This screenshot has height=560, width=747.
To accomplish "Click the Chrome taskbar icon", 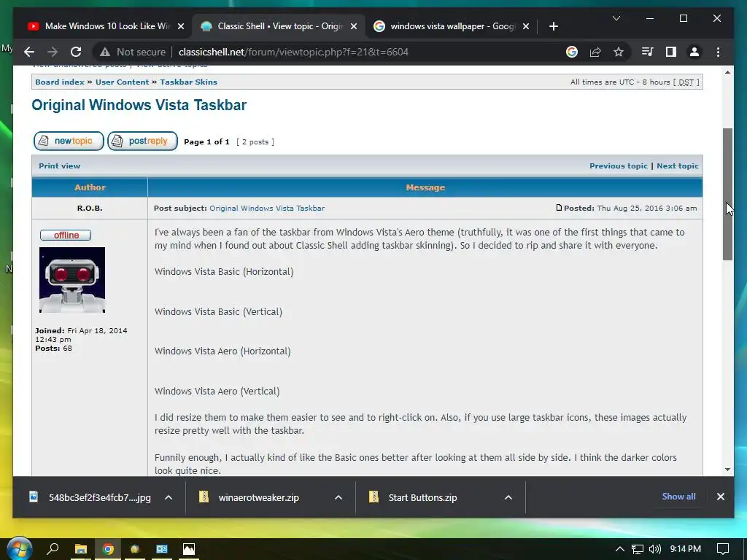I will [x=108, y=549].
